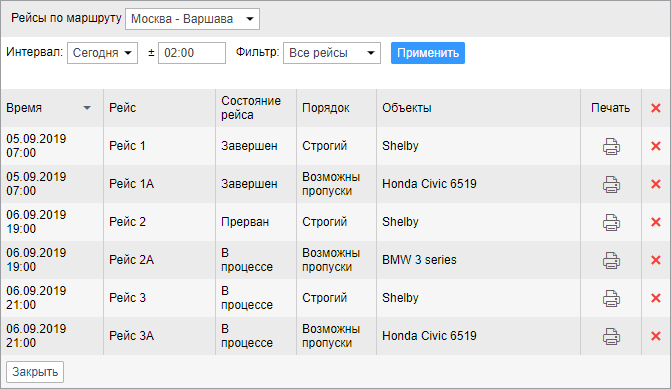Screen dimensions: 671x389
Task: Delete Рейс 2A with the red cross
Action: click(x=656, y=260)
